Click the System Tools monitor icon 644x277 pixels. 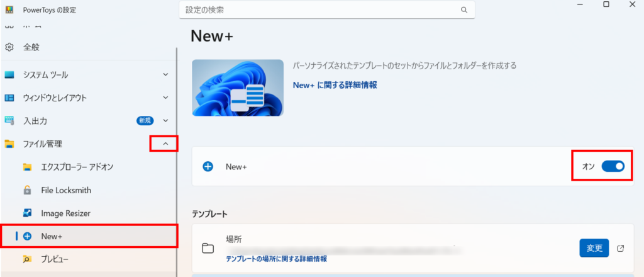tap(9, 75)
